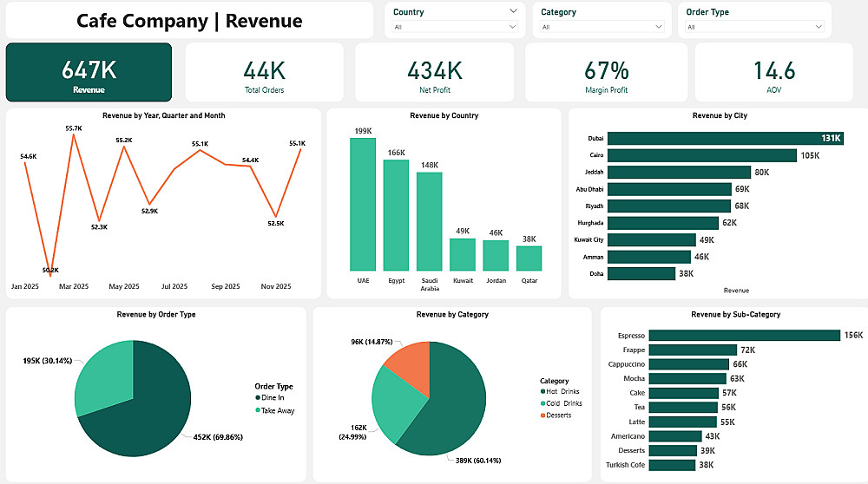Screen dimensions: 868x484
Task: Click the Egypt revenue column
Action: pyautogui.click(x=396, y=215)
